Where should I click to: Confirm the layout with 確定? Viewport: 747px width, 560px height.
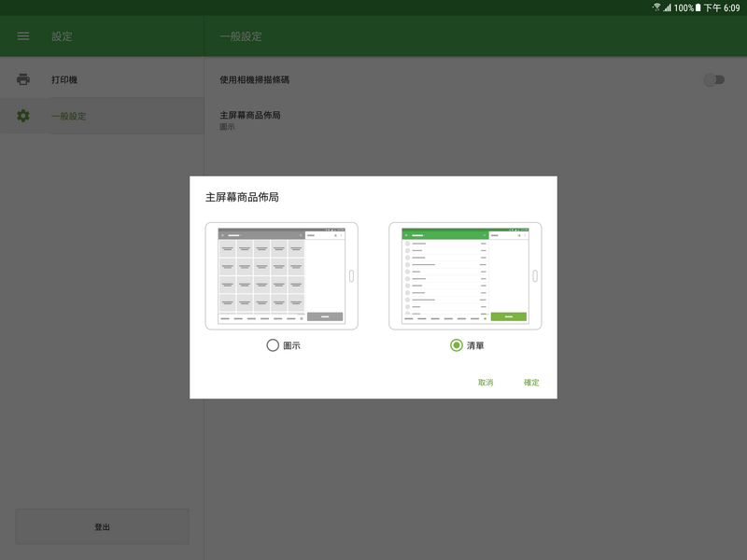[x=531, y=383]
